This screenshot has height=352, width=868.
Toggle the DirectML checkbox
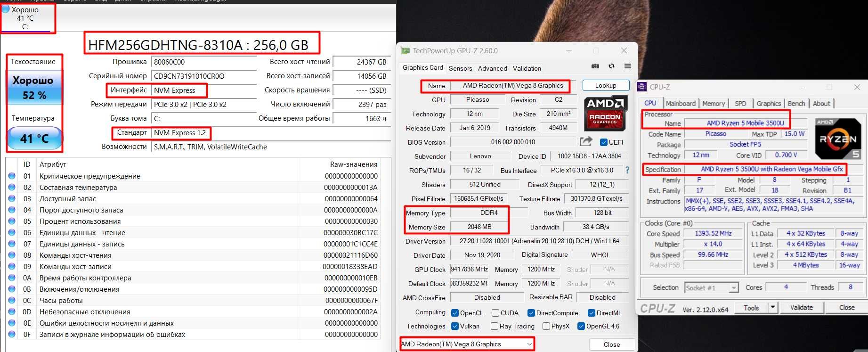(591, 313)
